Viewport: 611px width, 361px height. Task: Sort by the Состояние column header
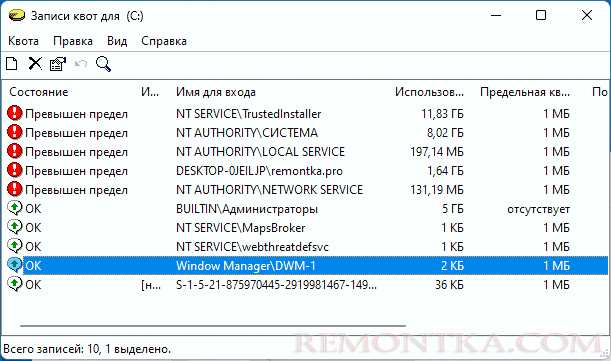click(x=39, y=92)
